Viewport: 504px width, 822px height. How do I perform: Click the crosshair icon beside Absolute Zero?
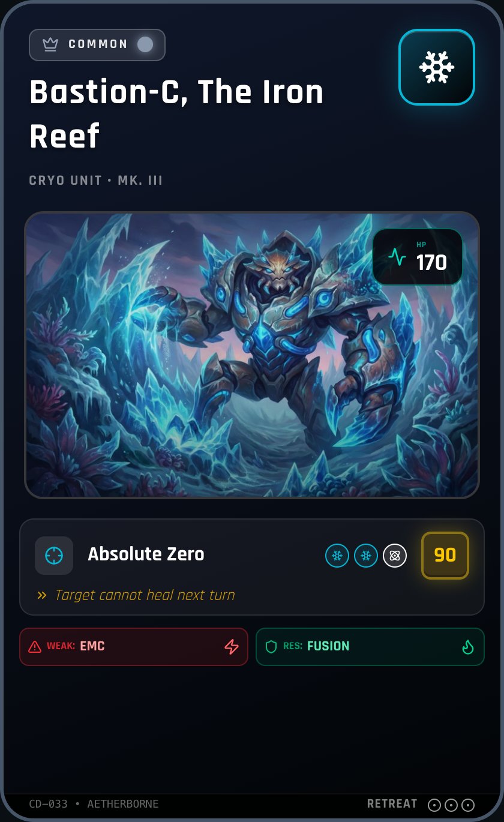pos(54,556)
